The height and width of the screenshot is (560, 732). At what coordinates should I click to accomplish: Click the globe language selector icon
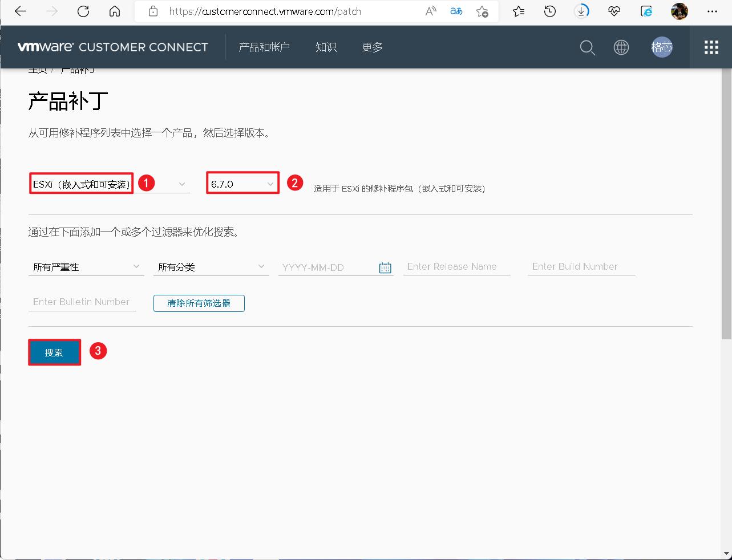pos(621,48)
